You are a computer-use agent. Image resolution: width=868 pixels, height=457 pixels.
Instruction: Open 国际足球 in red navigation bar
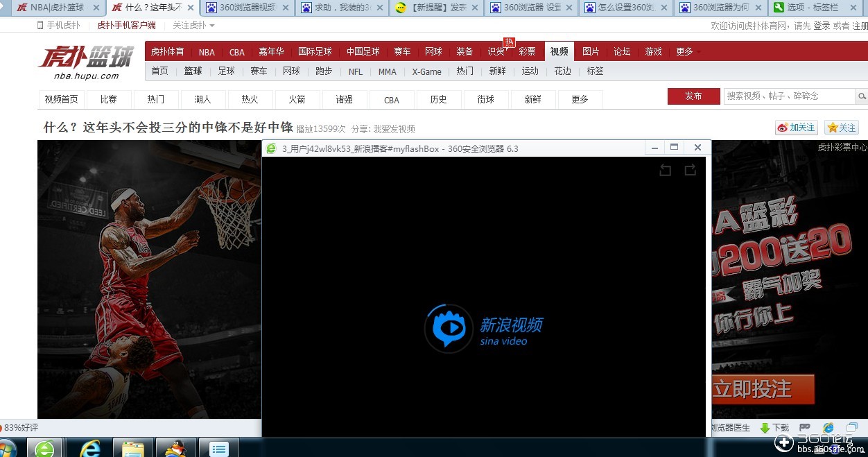(315, 52)
